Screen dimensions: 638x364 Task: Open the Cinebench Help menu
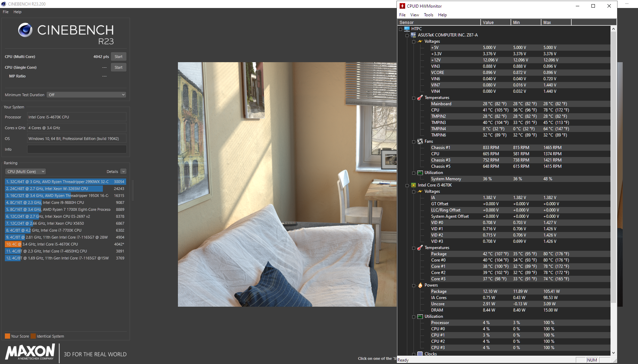pos(17,12)
